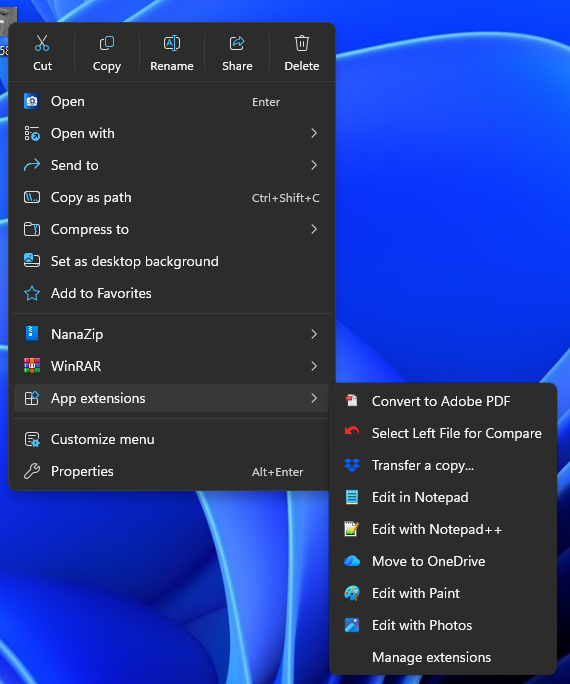This screenshot has height=684, width=570.
Task: Click the Properties wrench icon
Action: (32, 472)
